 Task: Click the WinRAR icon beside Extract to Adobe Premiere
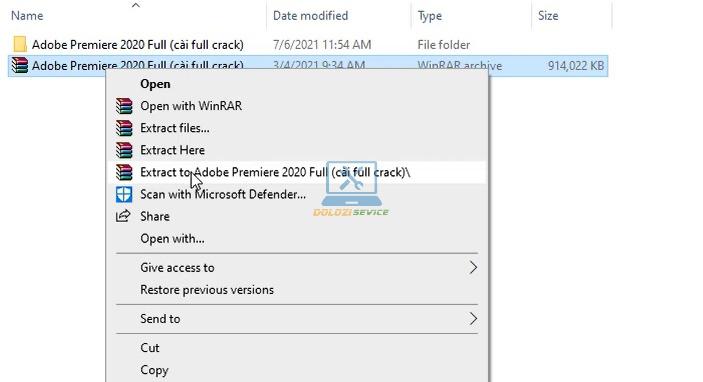124,172
